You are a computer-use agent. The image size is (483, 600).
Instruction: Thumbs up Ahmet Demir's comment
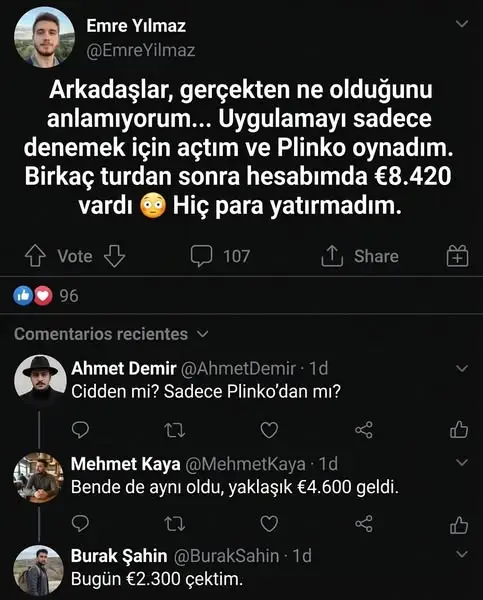pyautogui.click(x=459, y=429)
